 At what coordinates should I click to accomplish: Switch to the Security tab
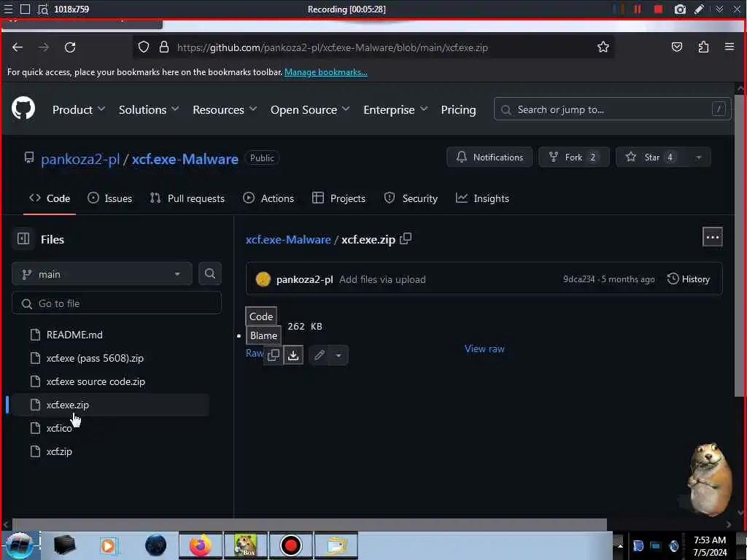[x=411, y=198]
